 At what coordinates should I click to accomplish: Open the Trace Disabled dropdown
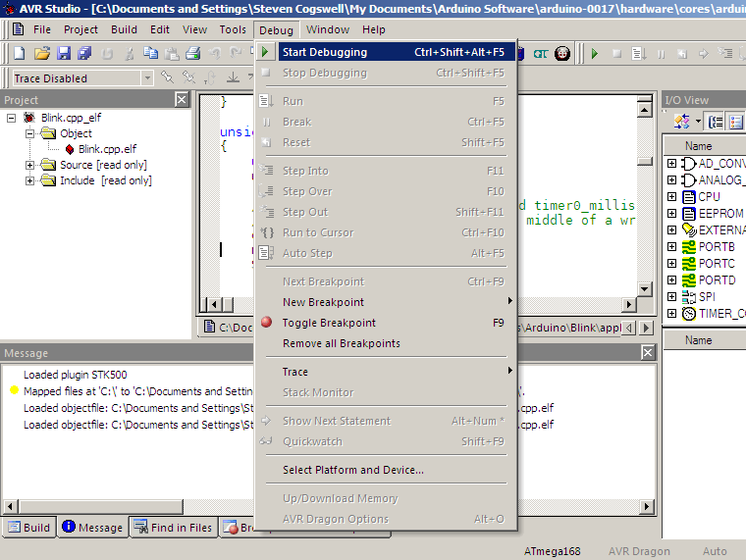pos(147,78)
